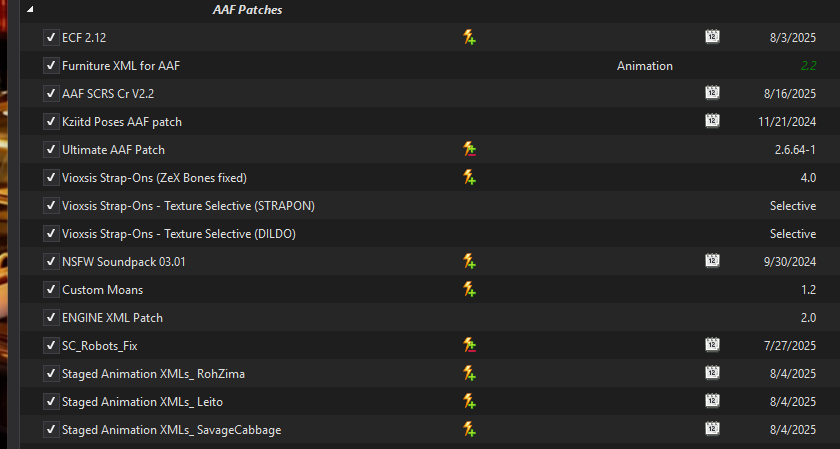
Task: Click ECF 2.12 calendar date icon
Action: tap(712, 36)
